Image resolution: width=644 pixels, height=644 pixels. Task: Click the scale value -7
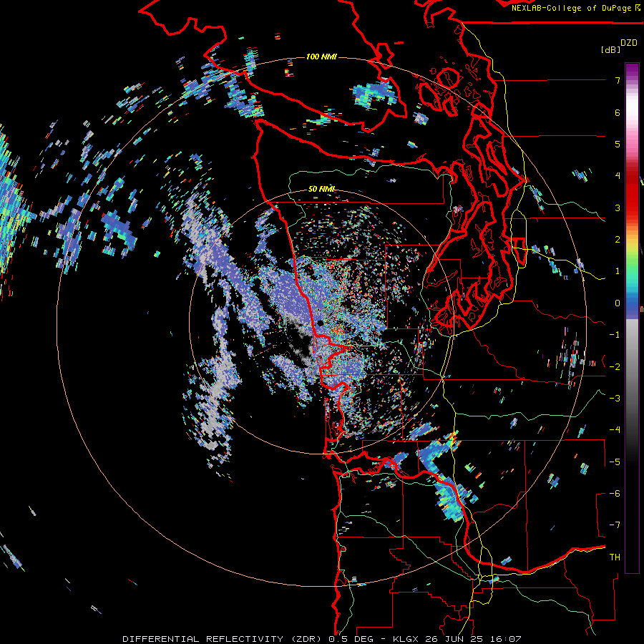click(615, 525)
